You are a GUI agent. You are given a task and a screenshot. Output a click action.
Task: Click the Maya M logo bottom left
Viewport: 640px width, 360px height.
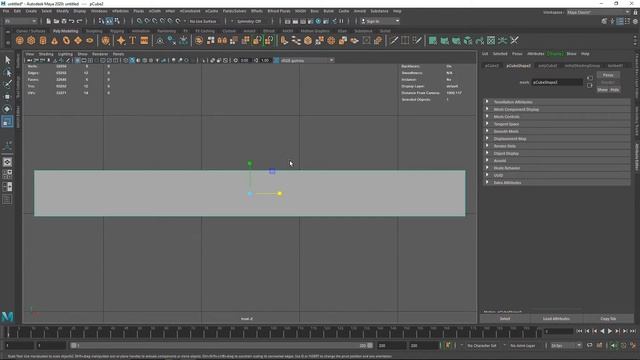pyautogui.click(x=7, y=316)
